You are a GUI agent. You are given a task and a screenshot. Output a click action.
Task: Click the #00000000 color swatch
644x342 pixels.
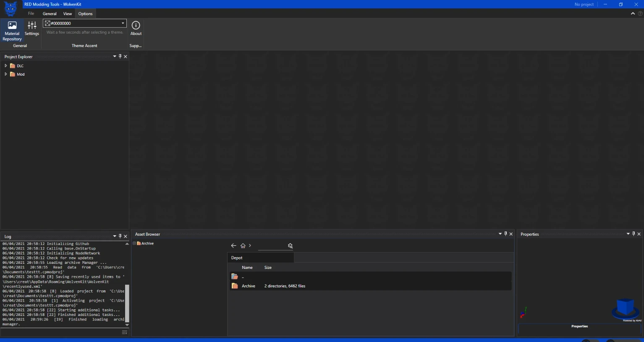coord(47,24)
